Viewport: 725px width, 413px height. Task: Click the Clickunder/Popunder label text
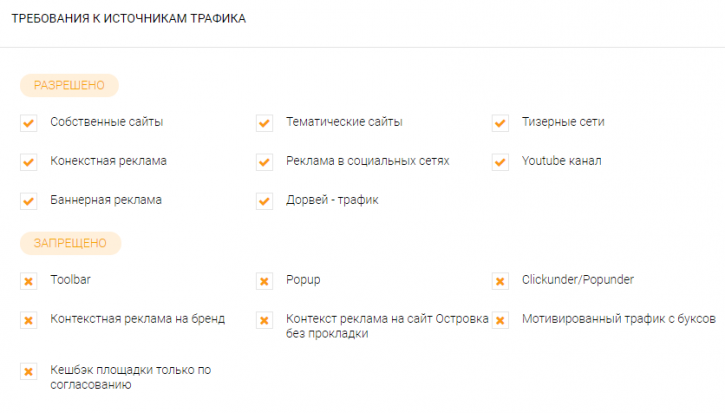coord(578,280)
